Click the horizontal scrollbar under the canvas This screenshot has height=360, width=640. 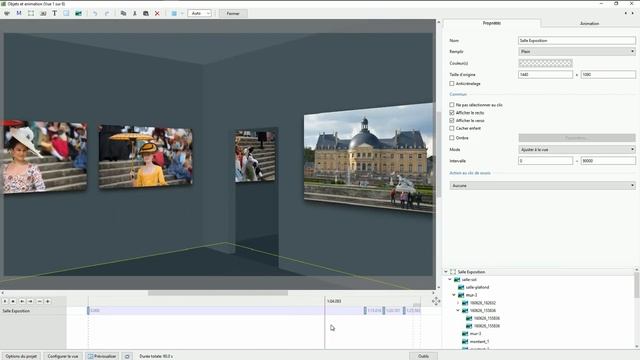[218, 293]
